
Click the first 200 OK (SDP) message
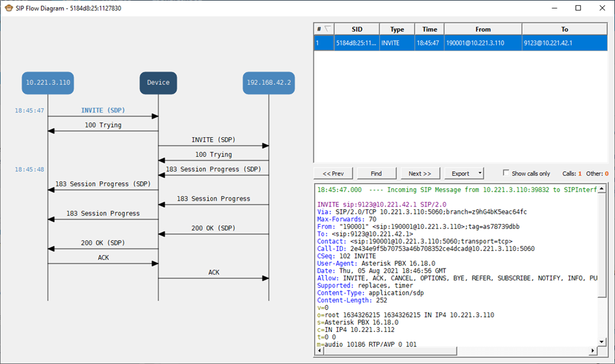[213, 229]
